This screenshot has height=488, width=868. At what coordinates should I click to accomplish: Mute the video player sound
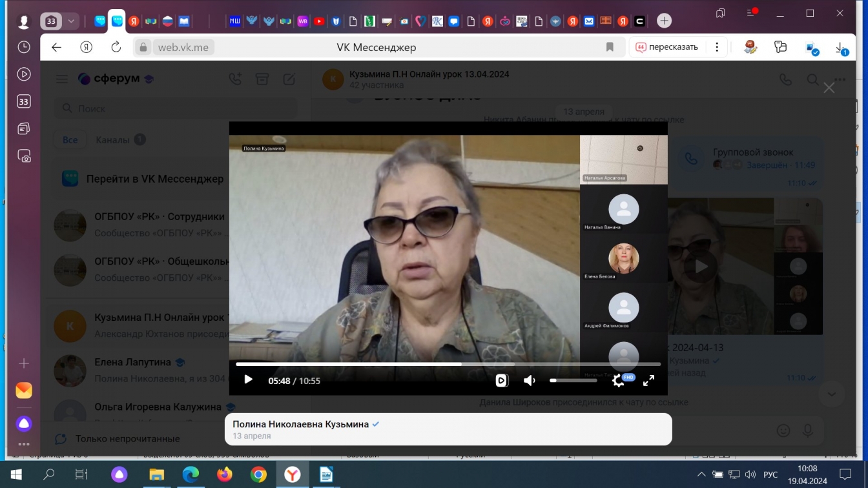[x=530, y=381]
